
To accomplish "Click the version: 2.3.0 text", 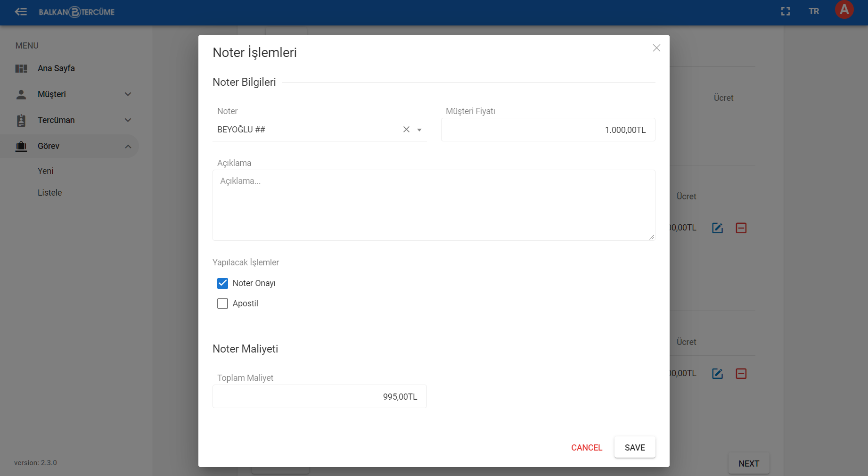I will [x=35, y=463].
